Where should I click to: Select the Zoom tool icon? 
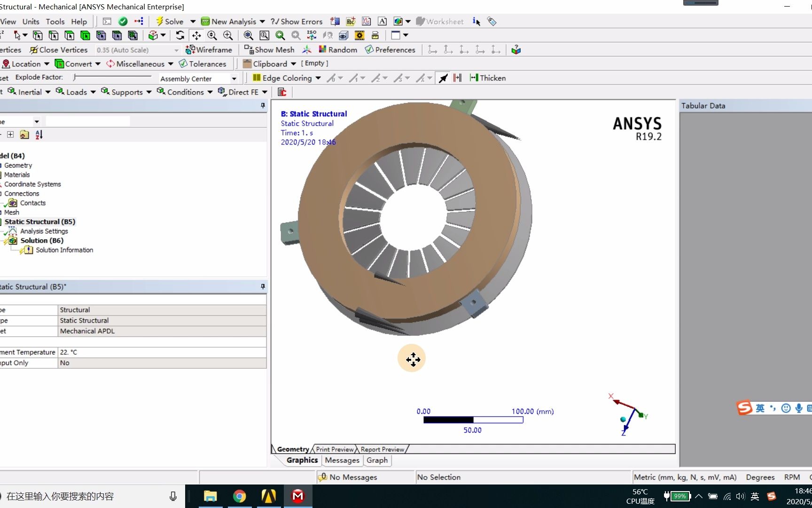click(212, 35)
